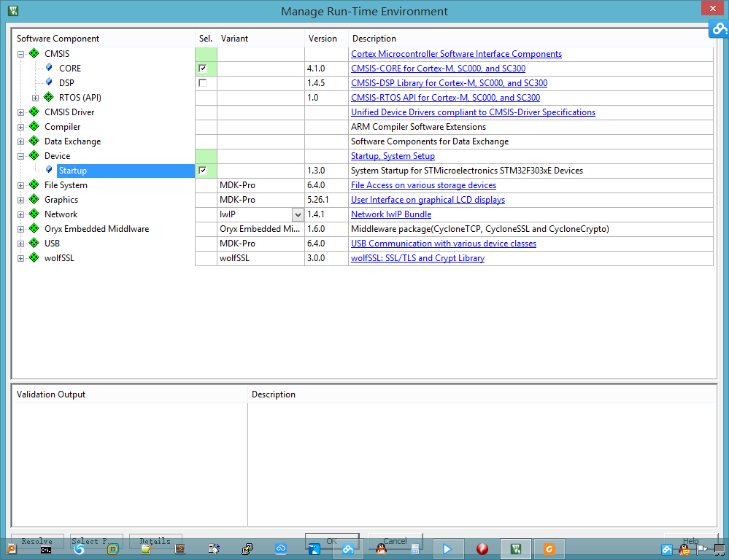Viewport: 729px width, 560px height.
Task: Enable the DSP component checkbox
Action: 203,82
